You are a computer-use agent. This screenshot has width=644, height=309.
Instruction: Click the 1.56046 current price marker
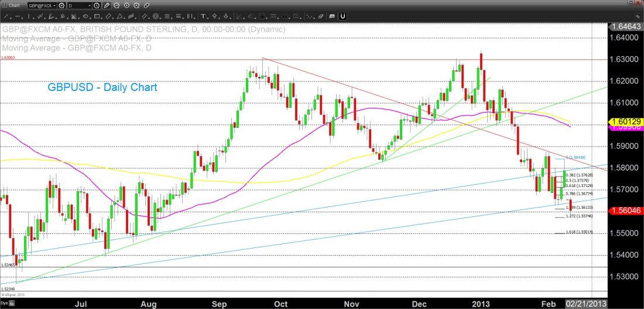click(625, 210)
